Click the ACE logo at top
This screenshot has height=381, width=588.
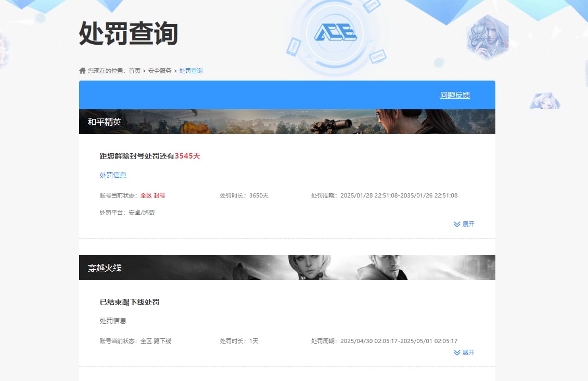(x=335, y=32)
